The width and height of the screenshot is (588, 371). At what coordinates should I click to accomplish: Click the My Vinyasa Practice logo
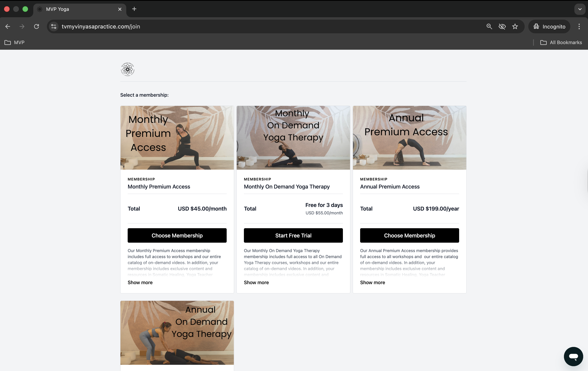pos(128,69)
